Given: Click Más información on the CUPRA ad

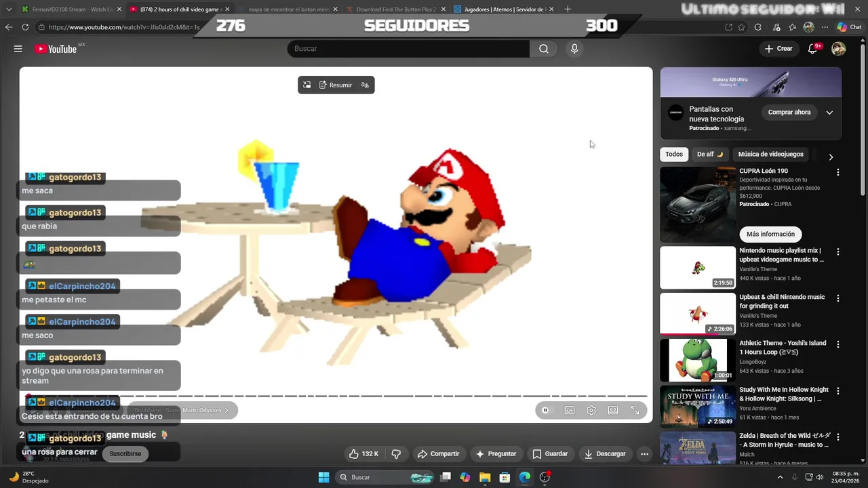Looking at the screenshot, I should 770,234.
